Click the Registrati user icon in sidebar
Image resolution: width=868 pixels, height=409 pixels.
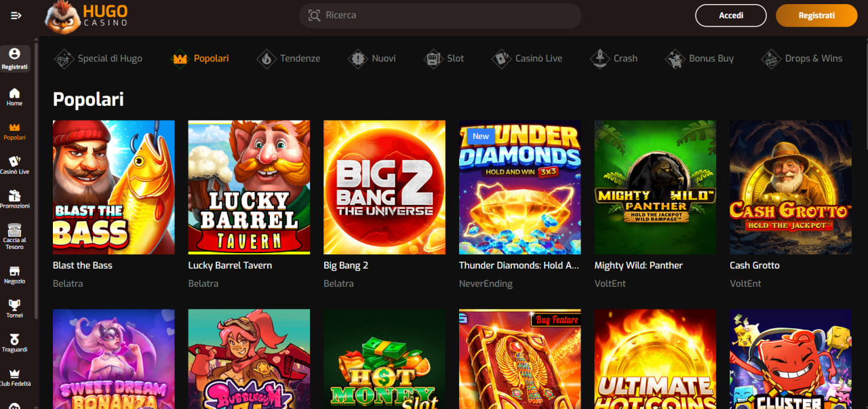pos(14,54)
